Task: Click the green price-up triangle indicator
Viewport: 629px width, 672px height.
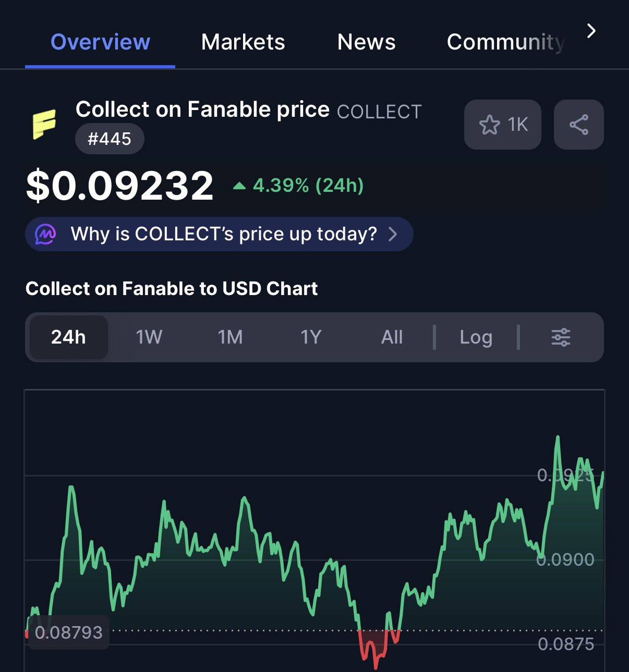Action: pos(239,186)
